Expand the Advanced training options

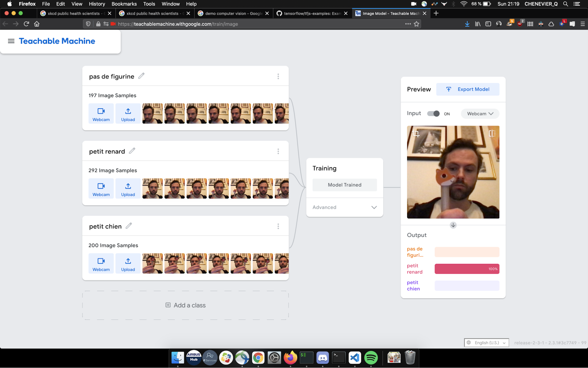pyautogui.click(x=344, y=207)
